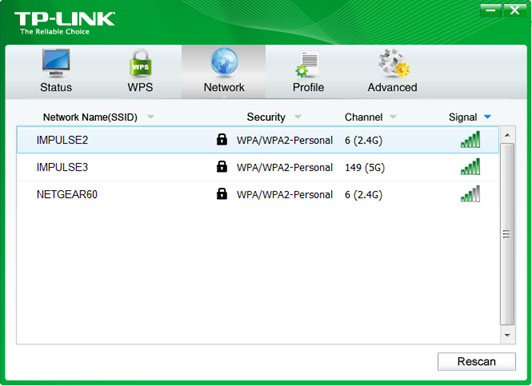Sort by Channel column arrow
Viewport: 532px width, 386px height.
[x=393, y=117]
